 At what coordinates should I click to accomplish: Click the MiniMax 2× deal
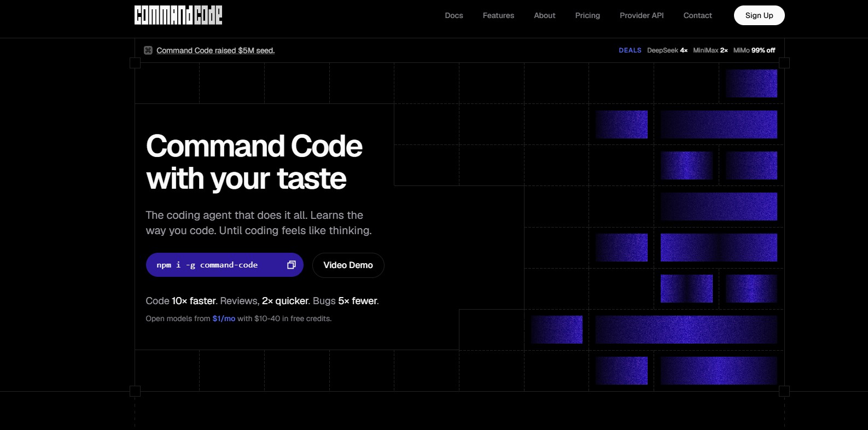click(x=710, y=50)
